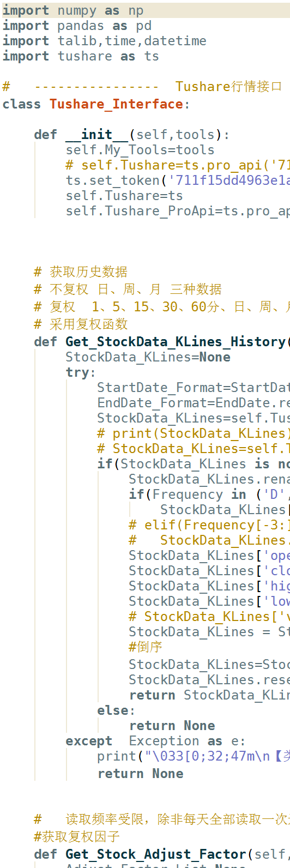
Task: Click the 'else:' keyword line
Action: 116,710
